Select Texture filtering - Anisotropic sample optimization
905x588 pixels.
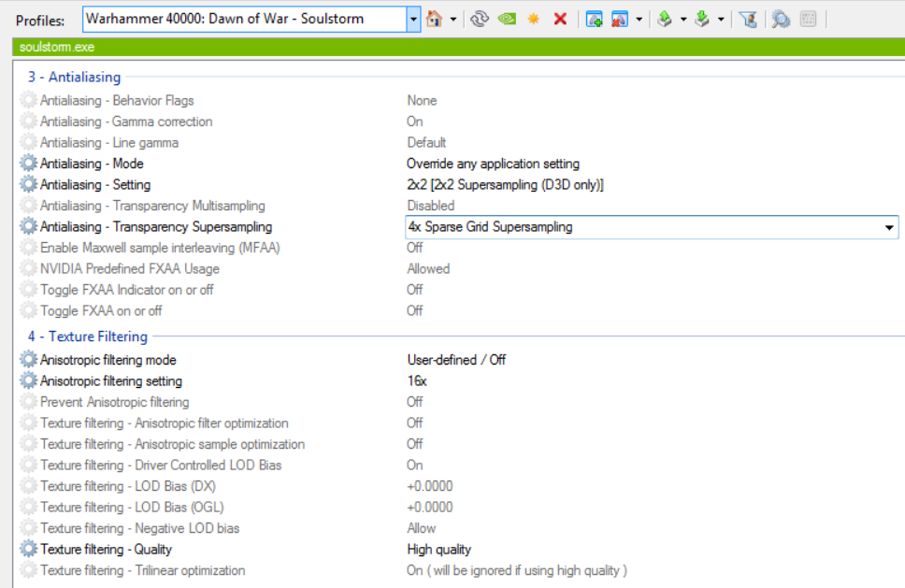[459, 444]
